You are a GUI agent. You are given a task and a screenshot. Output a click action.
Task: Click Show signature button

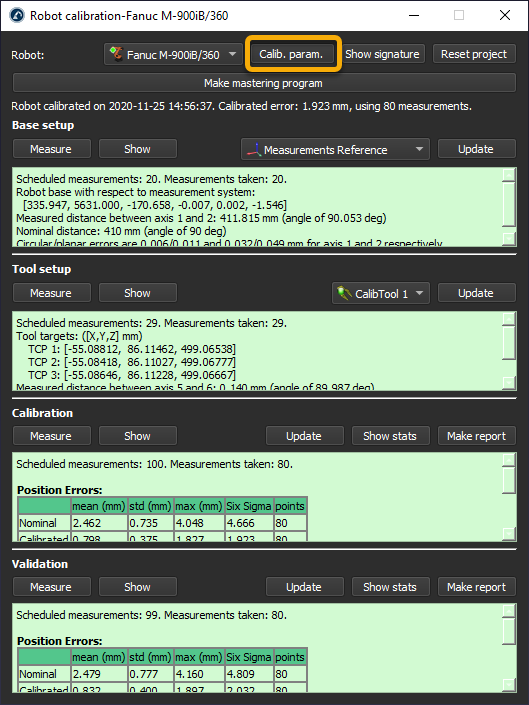[382, 54]
